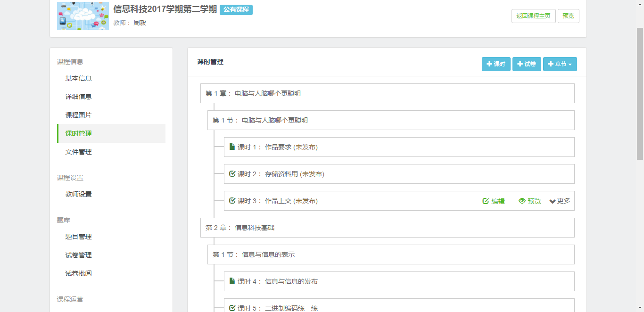The width and height of the screenshot is (644, 312).
Task: Click the vertical page scrollbar
Action: [640, 94]
